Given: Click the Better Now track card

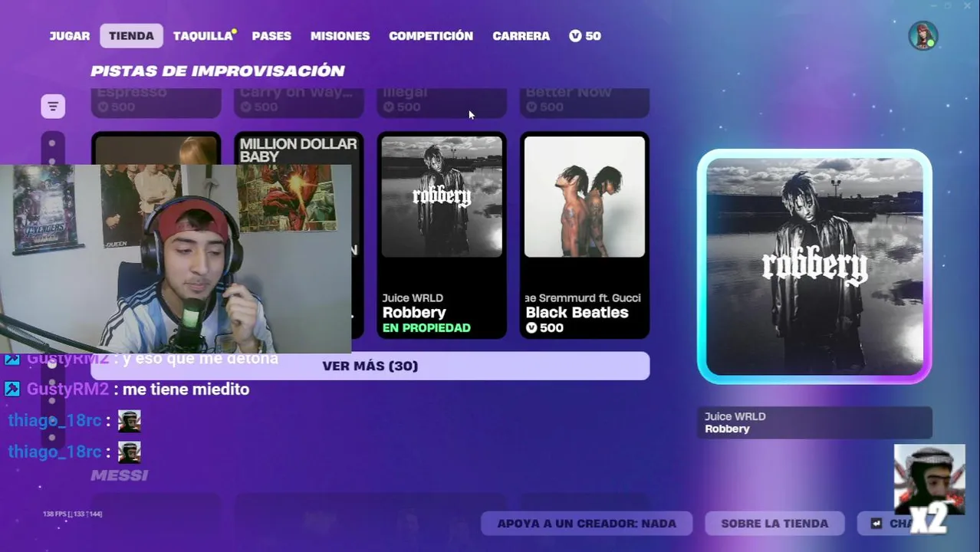Looking at the screenshot, I should coord(584,103).
